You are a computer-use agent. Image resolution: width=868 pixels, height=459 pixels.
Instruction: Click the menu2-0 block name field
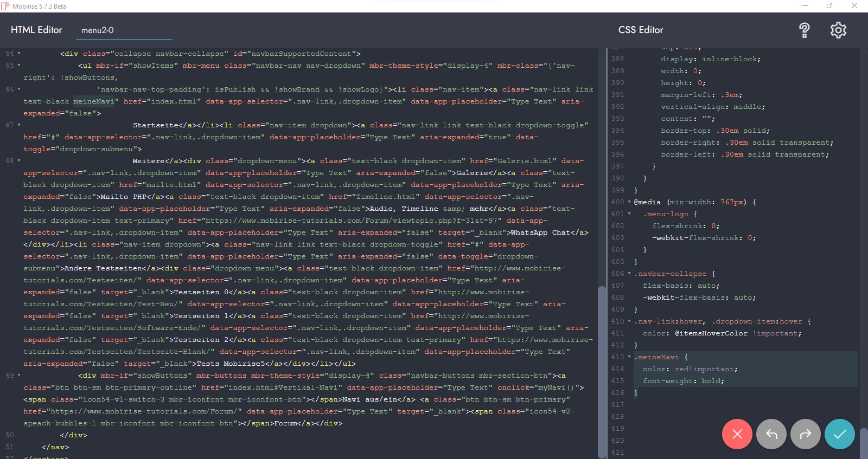tap(126, 30)
